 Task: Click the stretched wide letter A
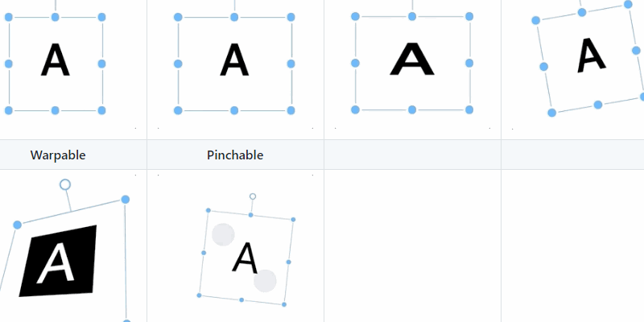(412, 60)
